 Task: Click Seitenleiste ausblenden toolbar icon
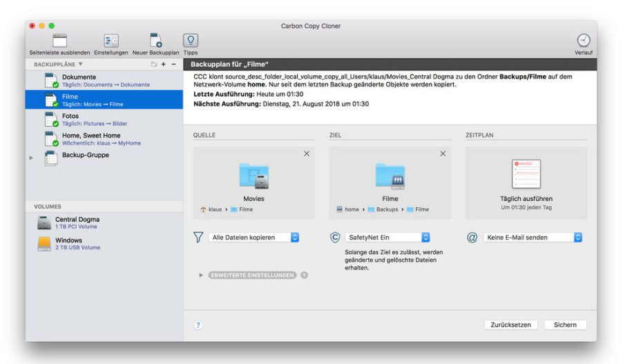[x=59, y=41]
